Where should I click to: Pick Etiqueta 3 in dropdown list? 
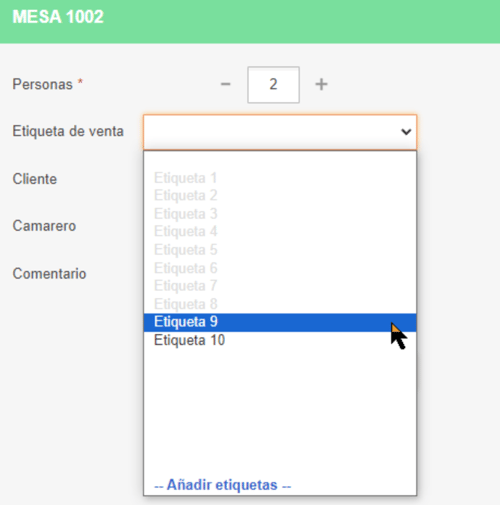(280, 214)
